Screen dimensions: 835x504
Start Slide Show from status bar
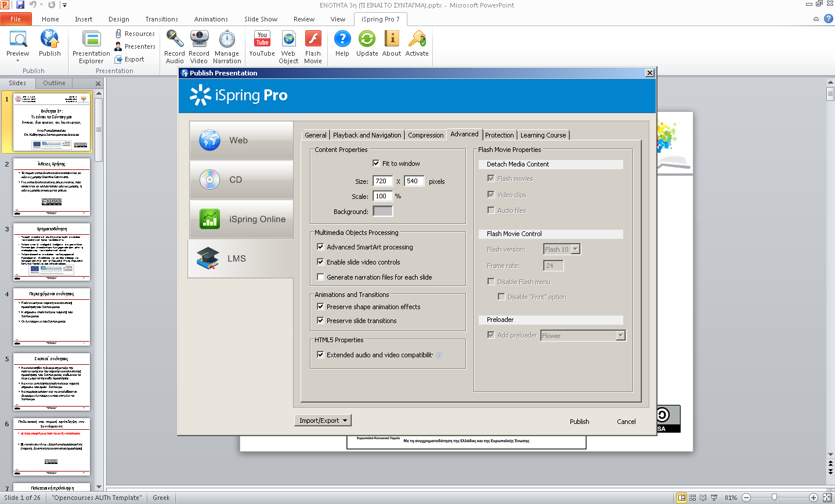pyautogui.click(x=714, y=498)
